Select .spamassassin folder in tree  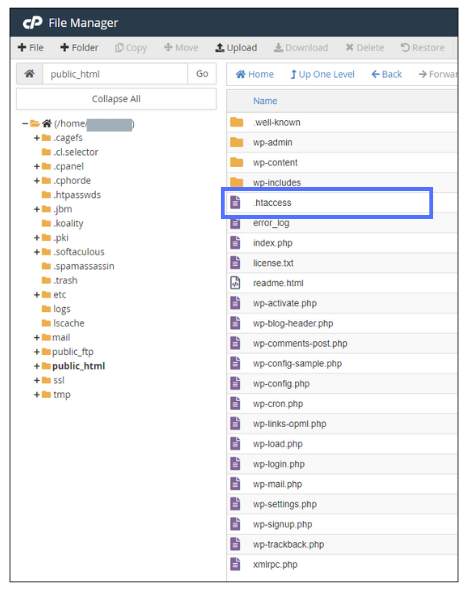click(x=83, y=266)
